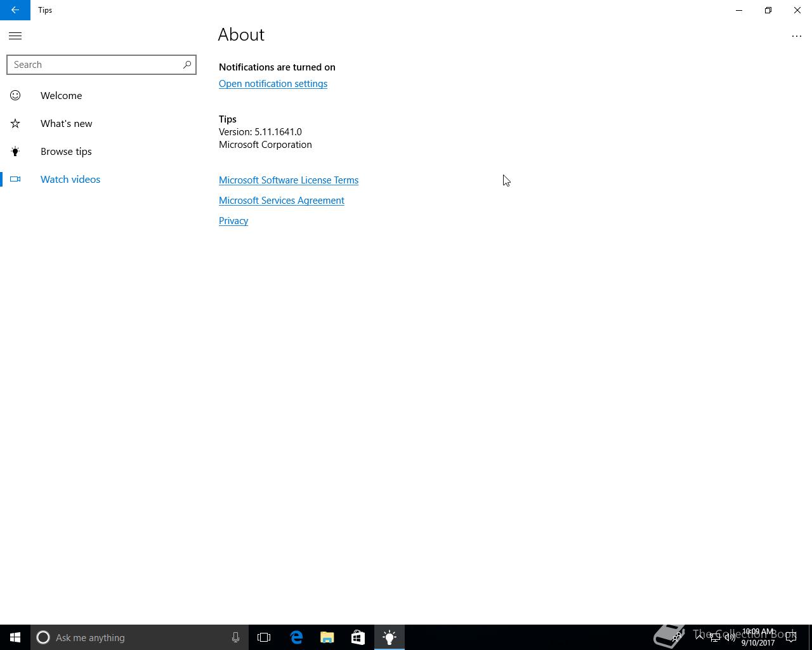Click Notifications are turned on text

click(277, 67)
